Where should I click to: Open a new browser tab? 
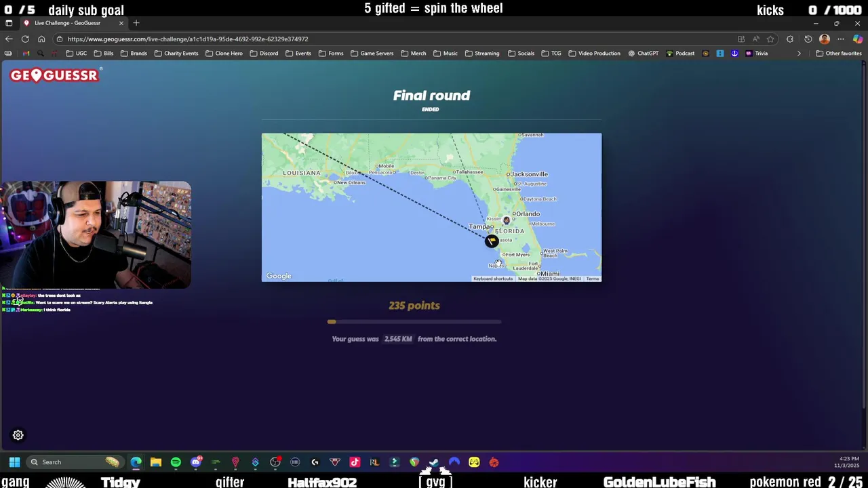tap(136, 23)
